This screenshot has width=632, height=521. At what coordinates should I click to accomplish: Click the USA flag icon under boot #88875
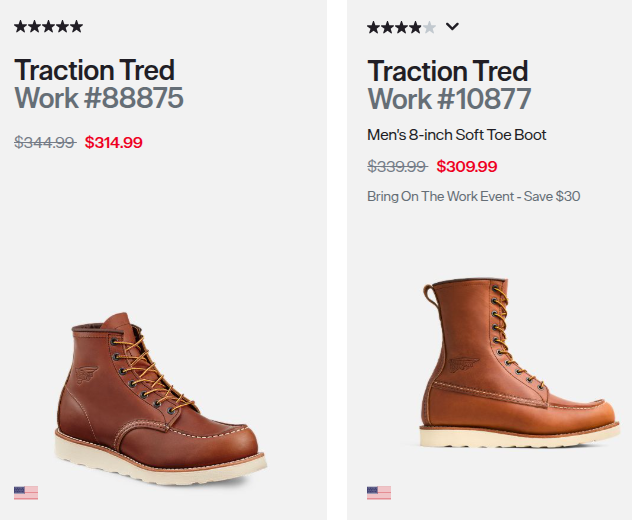pos(26,493)
